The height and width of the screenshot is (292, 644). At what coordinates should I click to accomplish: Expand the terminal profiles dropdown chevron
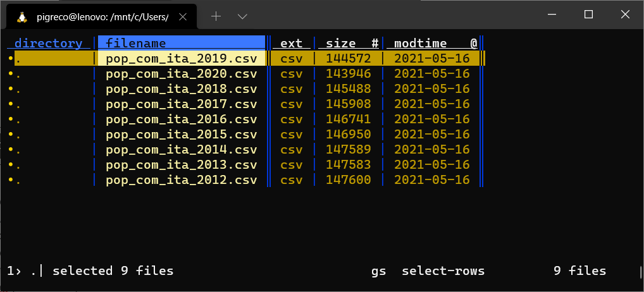coord(242,16)
